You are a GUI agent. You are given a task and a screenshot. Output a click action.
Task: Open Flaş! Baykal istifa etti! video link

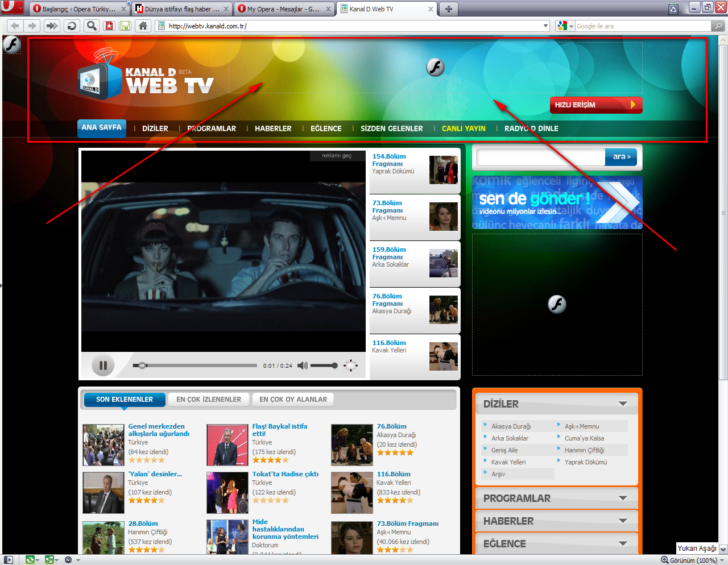[280, 430]
